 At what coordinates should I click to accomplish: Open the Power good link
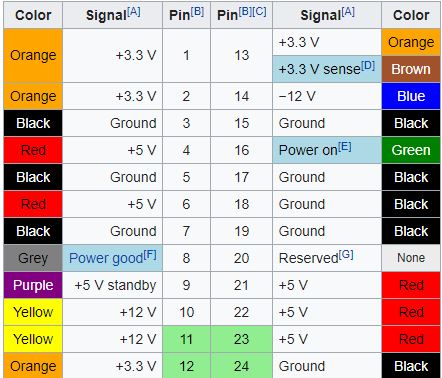click(x=106, y=258)
